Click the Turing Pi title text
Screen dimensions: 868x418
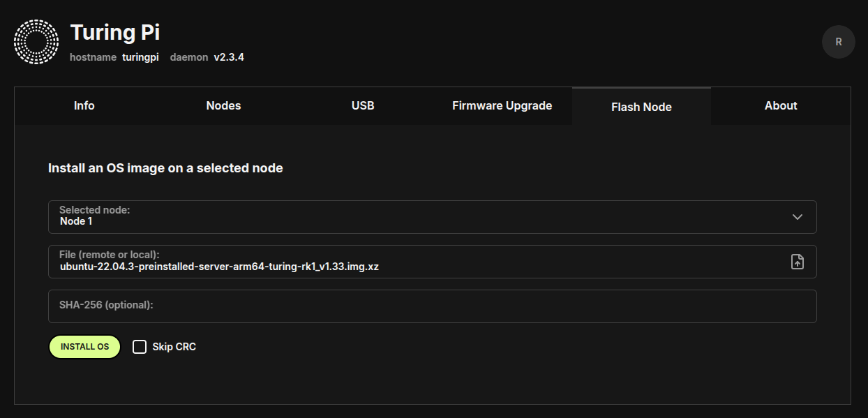coord(115,32)
